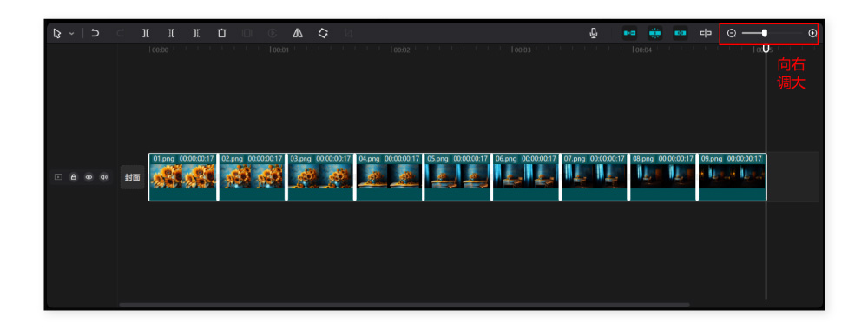Click the 封面 cover button
Screen dimensions: 868x330
pyautogui.click(x=132, y=177)
